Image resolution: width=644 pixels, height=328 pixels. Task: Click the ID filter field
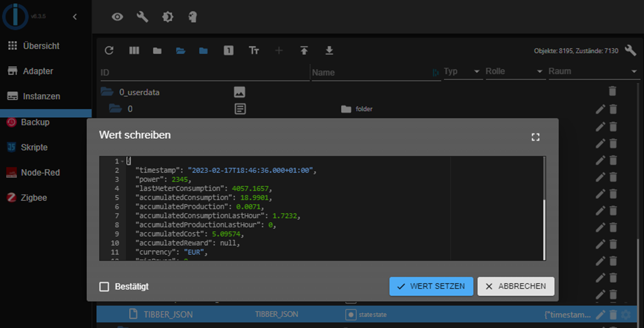[205, 72]
